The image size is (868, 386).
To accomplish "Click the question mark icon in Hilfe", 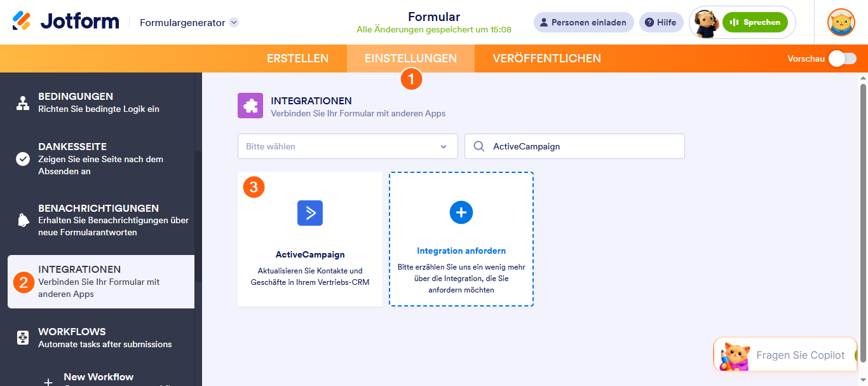I will tap(649, 22).
